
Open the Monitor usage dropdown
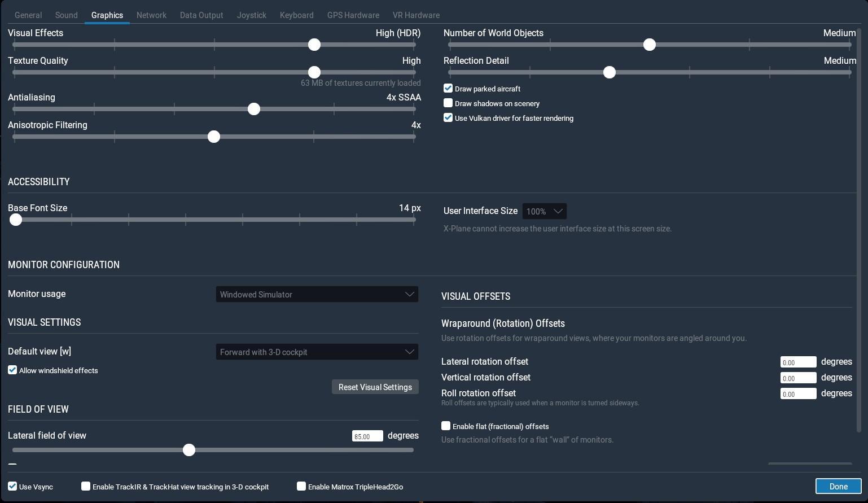(x=317, y=294)
